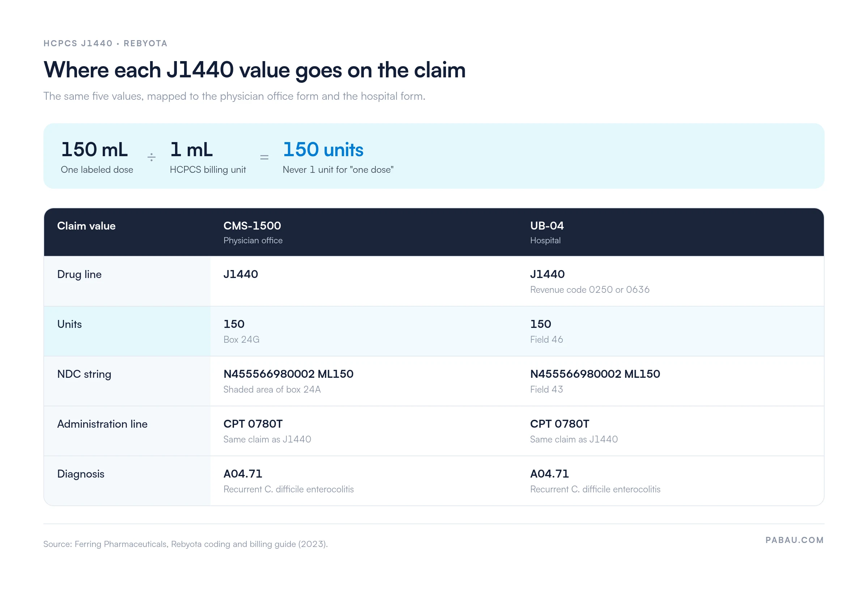Click 'Revenue code 0250 or 0636' note
The width and height of the screenshot is (868, 590).
[x=590, y=290]
